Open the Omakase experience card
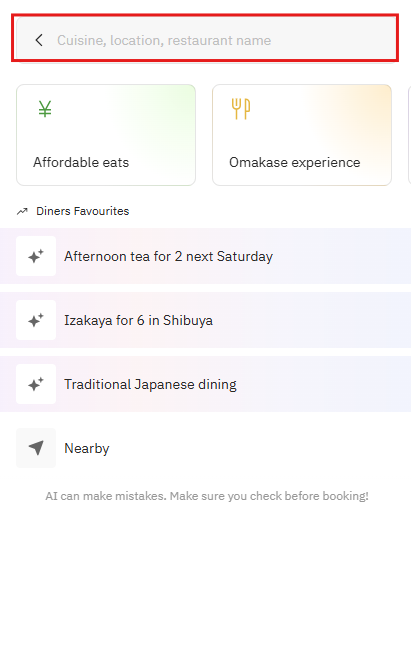411x666 pixels. (x=302, y=135)
